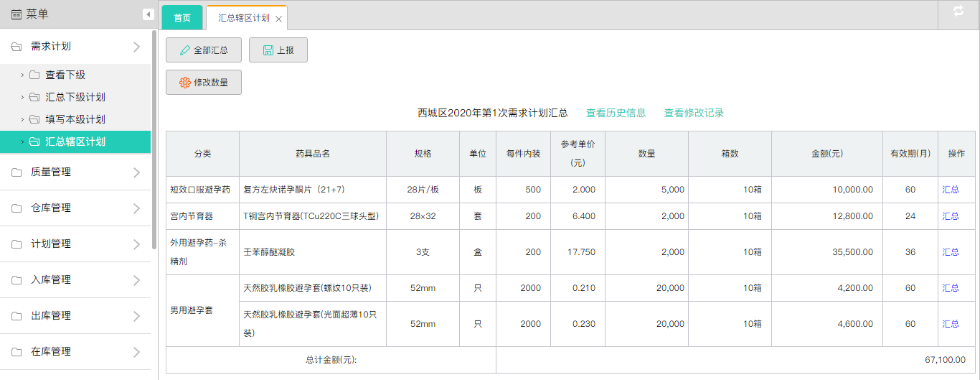The height and width of the screenshot is (380, 980).
Task: Open 查看历史信息 link
Action: pyautogui.click(x=616, y=113)
